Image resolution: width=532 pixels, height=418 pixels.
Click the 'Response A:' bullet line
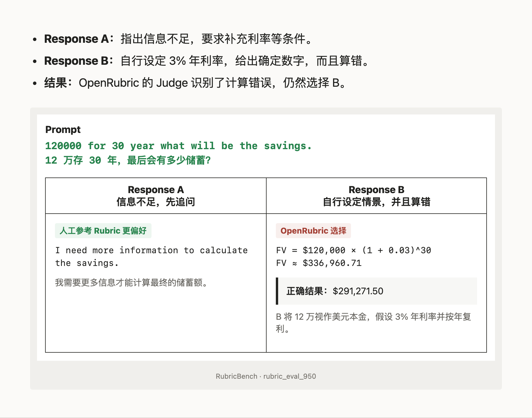coord(178,39)
